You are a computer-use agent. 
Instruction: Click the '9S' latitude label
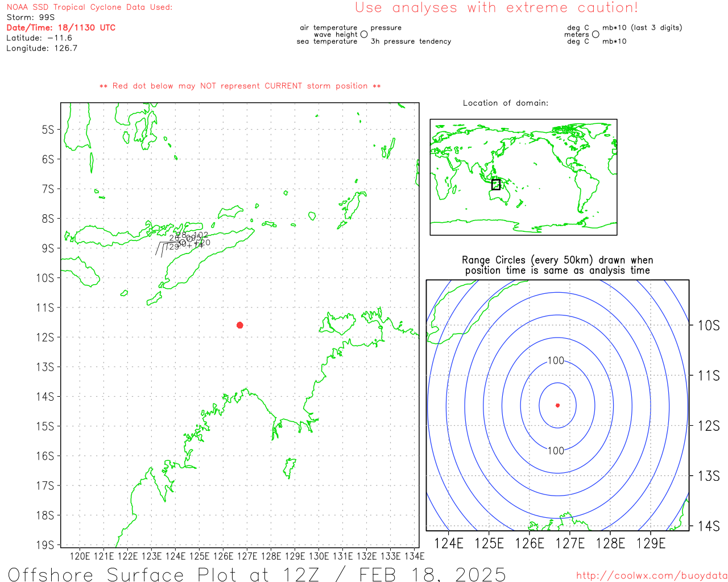pos(48,248)
